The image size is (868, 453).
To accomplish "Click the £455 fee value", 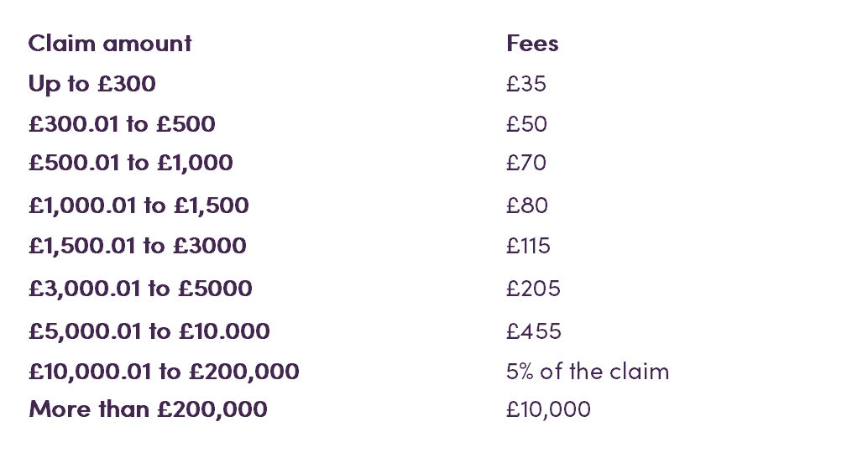I will point(534,331).
